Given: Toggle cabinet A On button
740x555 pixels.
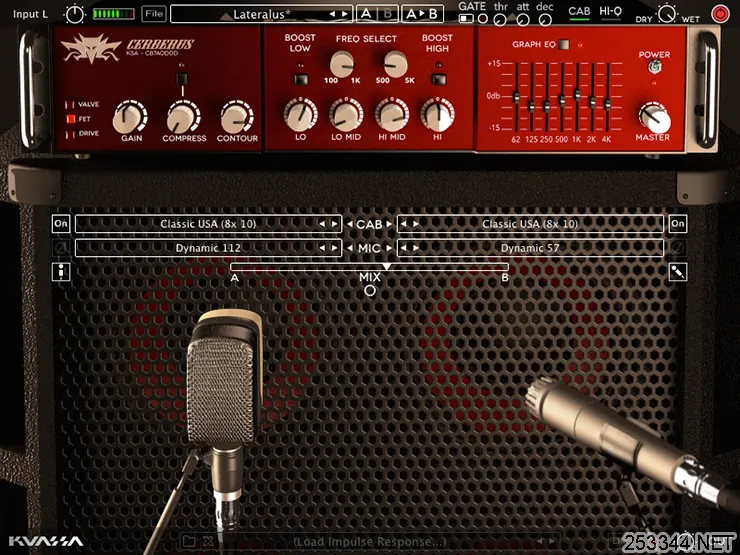Looking at the screenshot, I should (x=61, y=224).
